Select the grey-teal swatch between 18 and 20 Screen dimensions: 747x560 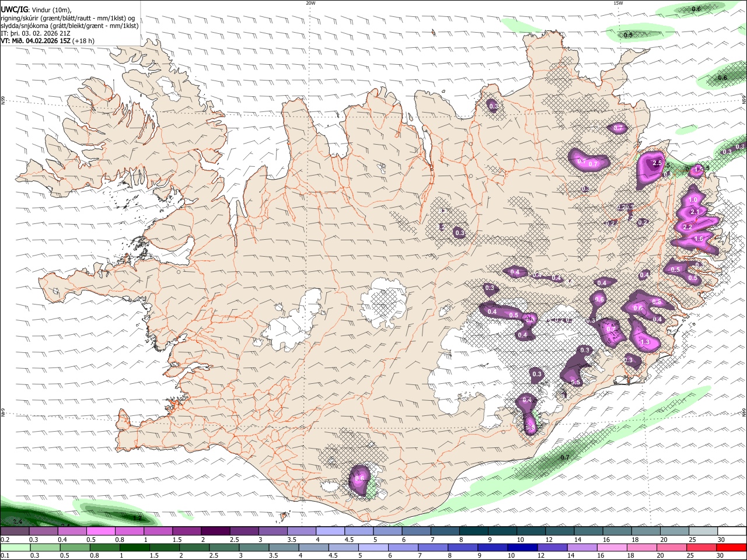click(x=645, y=531)
